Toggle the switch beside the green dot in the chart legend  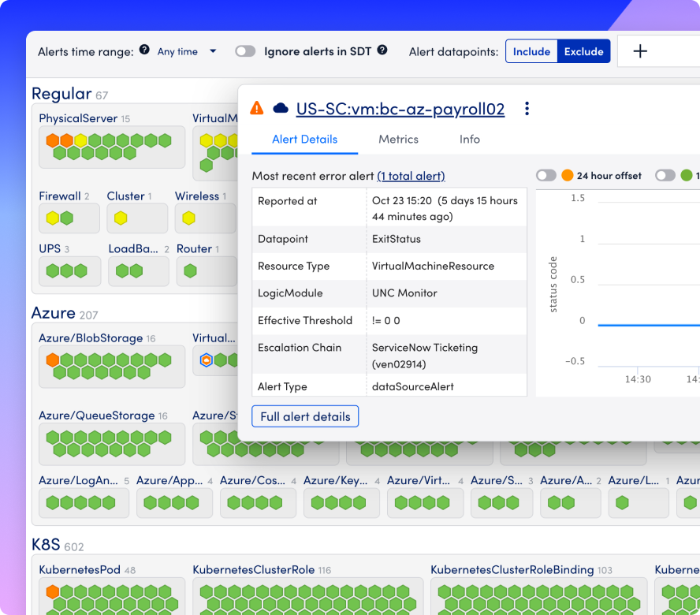coord(665,176)
